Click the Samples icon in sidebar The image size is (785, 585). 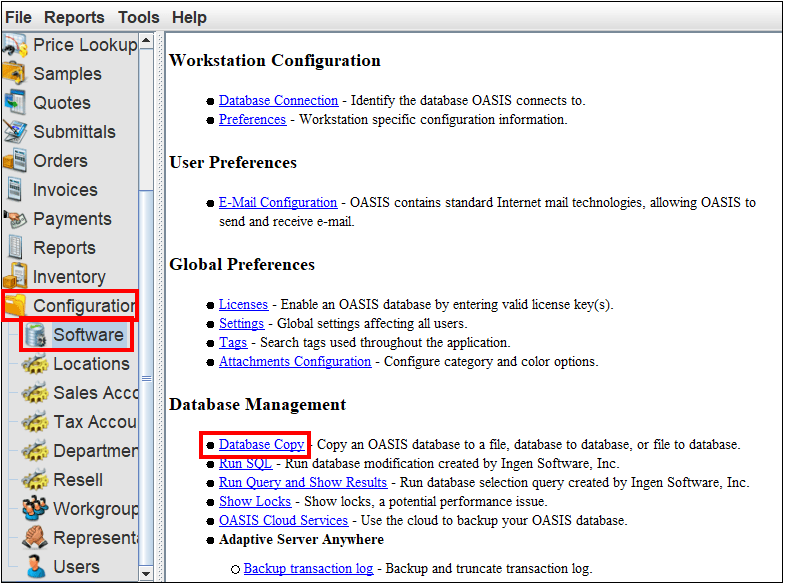(x=14, y=74)
